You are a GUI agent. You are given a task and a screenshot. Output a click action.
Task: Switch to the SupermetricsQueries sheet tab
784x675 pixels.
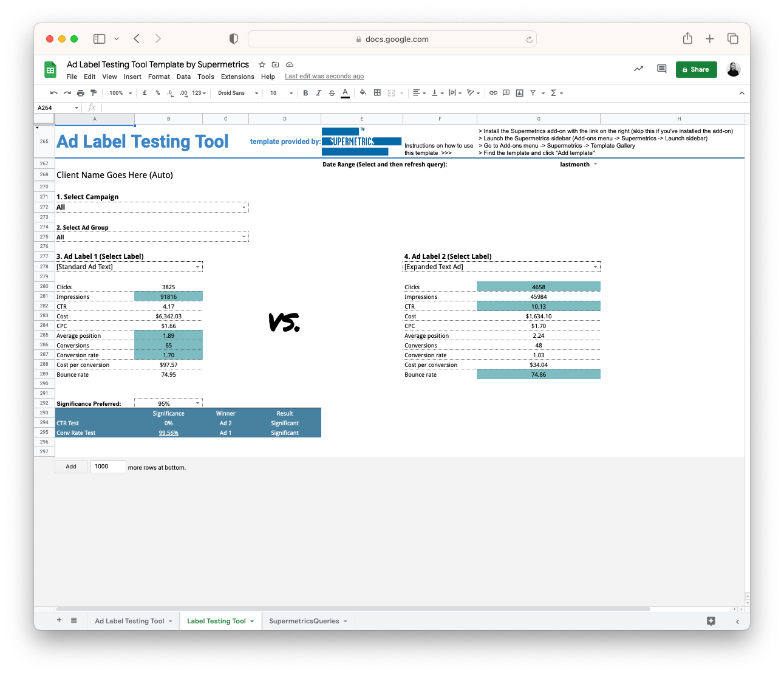coord(304,621)
